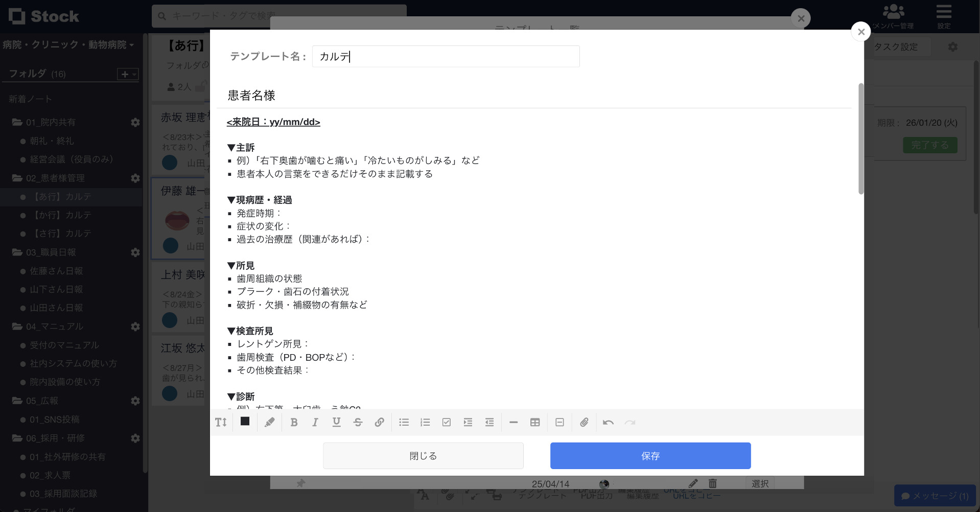Apply strikethrough formatting
The width and height of the screenshot is (980, 512).
pos(358,422)
